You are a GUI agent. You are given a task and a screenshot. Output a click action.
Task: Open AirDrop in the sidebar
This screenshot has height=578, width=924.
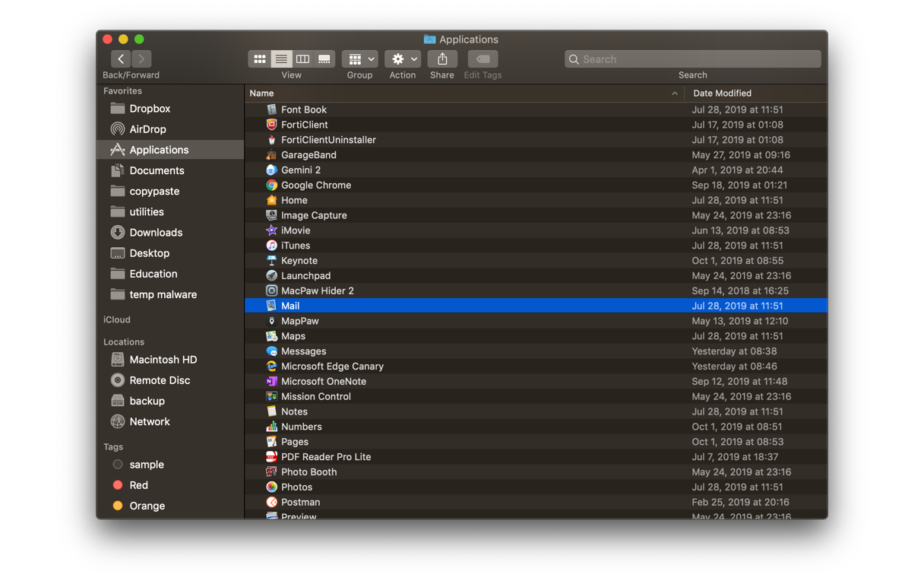tap(147, 129)
